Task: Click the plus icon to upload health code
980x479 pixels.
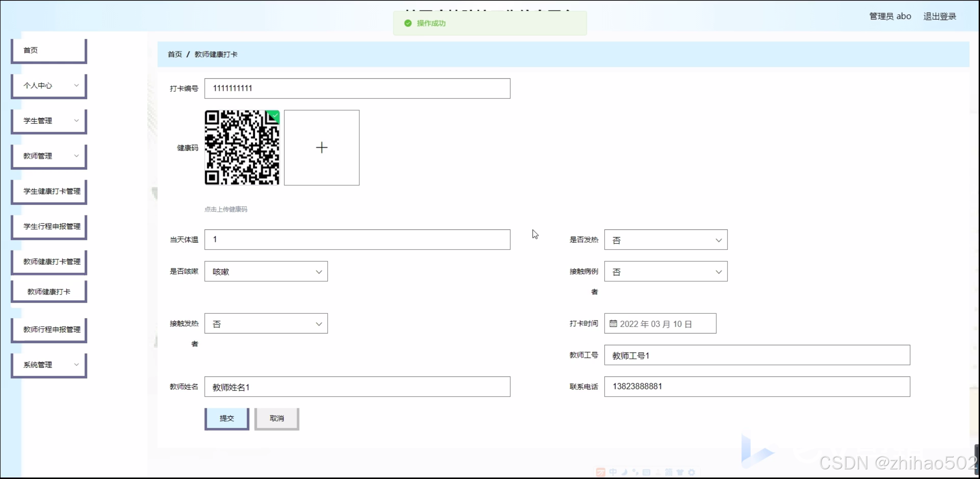Action: click(x=322, y=147)
